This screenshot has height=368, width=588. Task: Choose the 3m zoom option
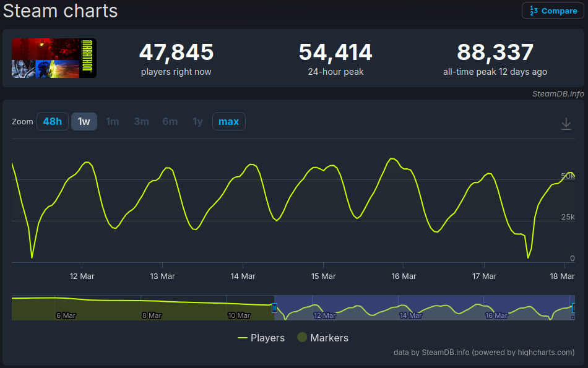141,121
